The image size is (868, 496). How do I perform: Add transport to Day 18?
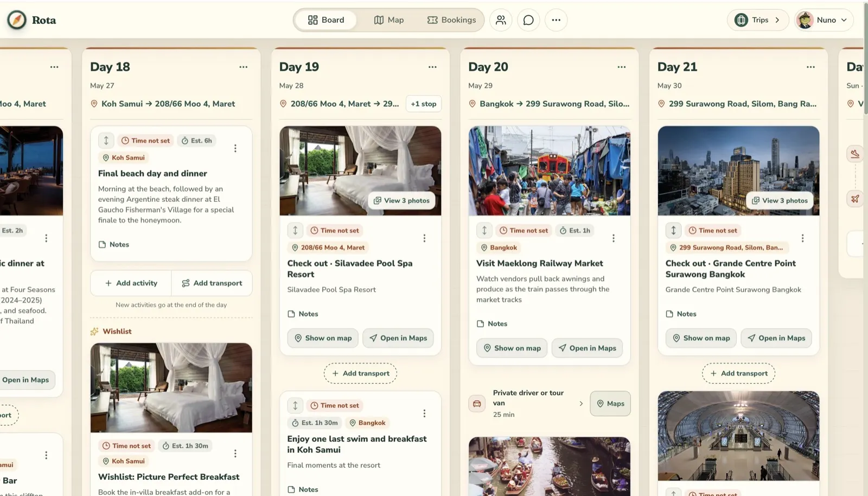point(212,283)
